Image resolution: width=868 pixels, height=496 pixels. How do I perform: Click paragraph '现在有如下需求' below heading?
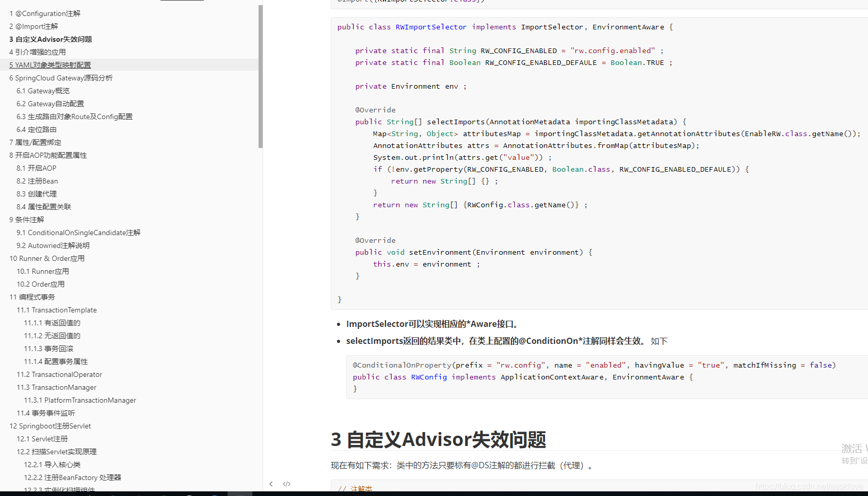point(462,466)
